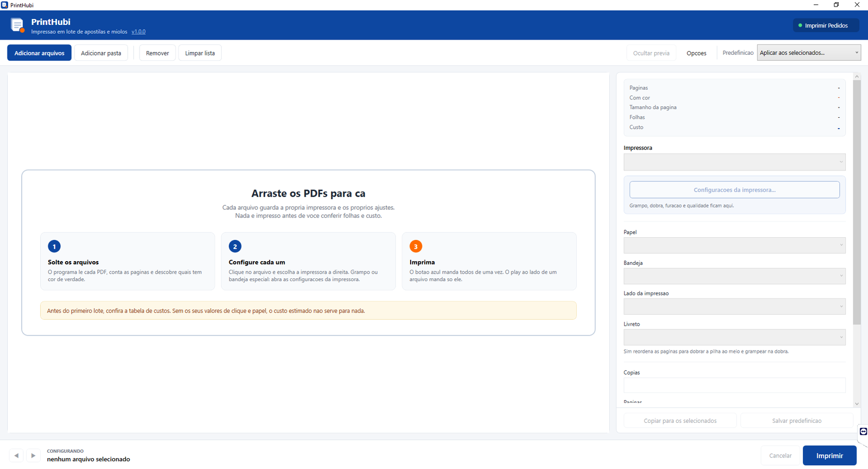Image resolution: width=868 pixels, height=469 pixels.
Task: Click the Paginas row in summary
Action: [x=735, y=88]
